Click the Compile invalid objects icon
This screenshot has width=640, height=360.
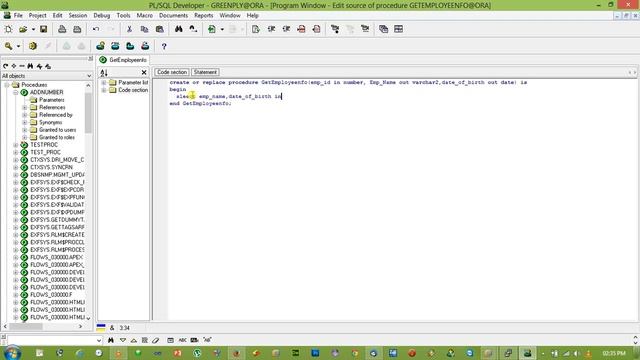pyautogui.click(x=335, y=29)
